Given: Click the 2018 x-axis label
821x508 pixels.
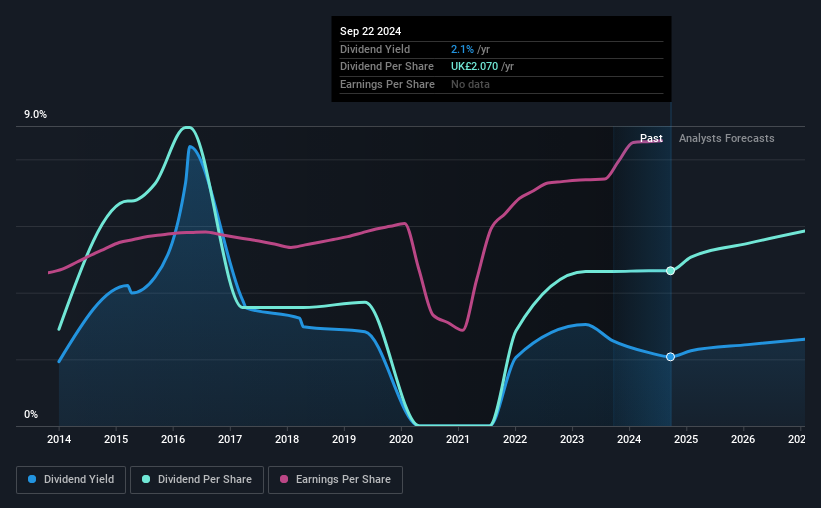Looking at the screenshot, I should (287, 439).
